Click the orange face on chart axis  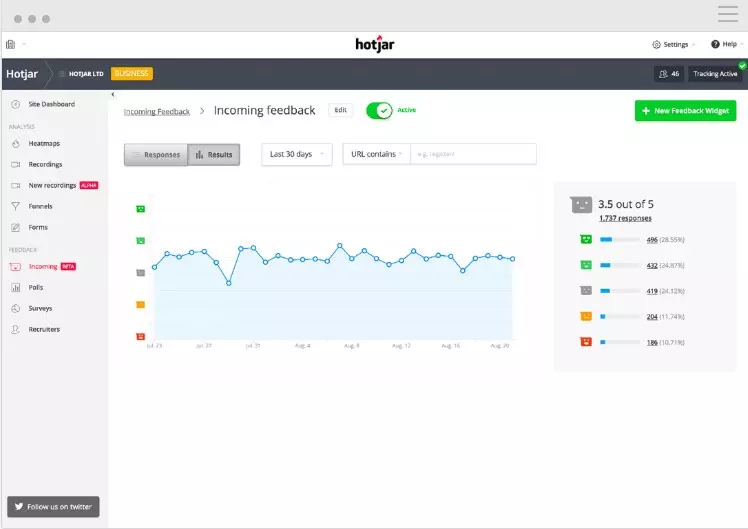point(140,305)
